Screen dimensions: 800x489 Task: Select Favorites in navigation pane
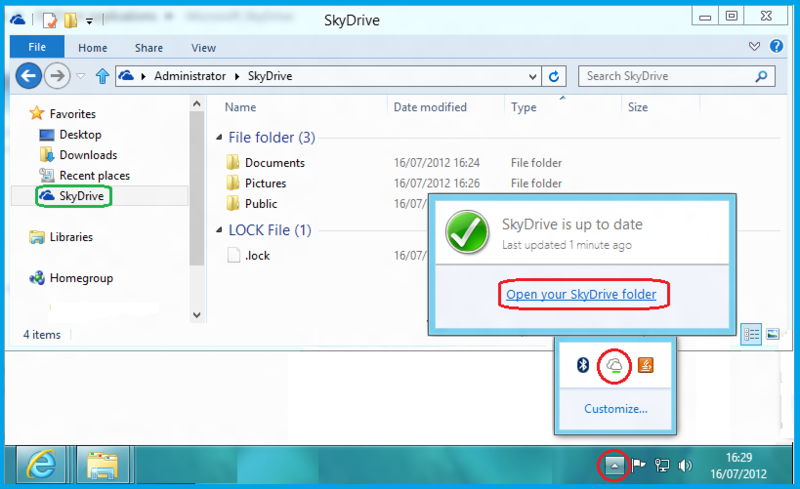pyautogui.click(x=72, y=114)
